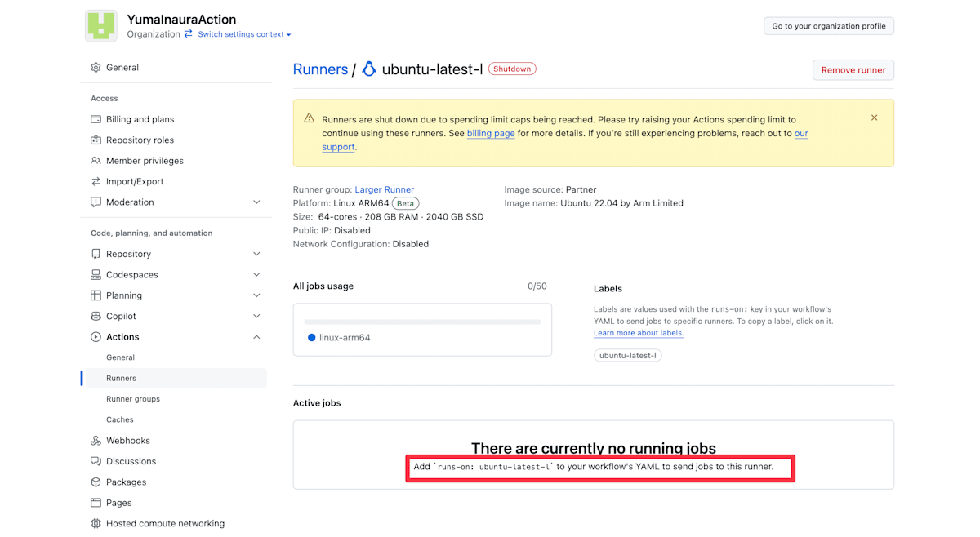Click the Import/Export arrows icon

tap(96, 182)
